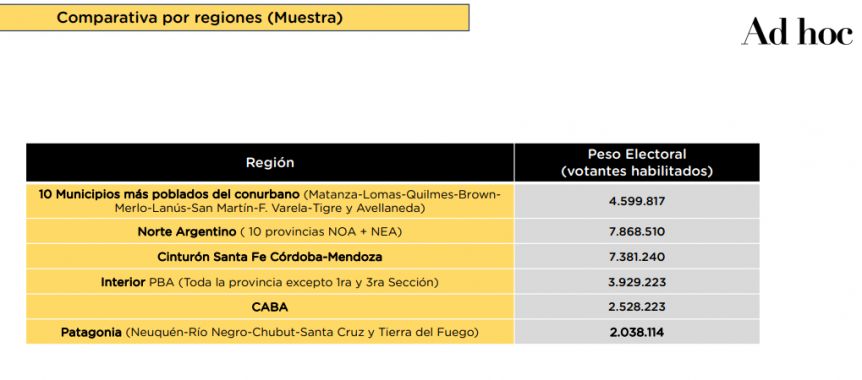862x380 pixels.
Task: Click the text 10 provincias NOA + NEA
Action: (x=323, y=232)
